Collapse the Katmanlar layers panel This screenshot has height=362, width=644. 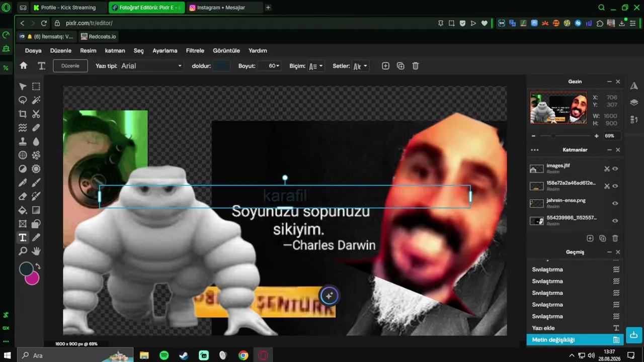coord(609,150)
